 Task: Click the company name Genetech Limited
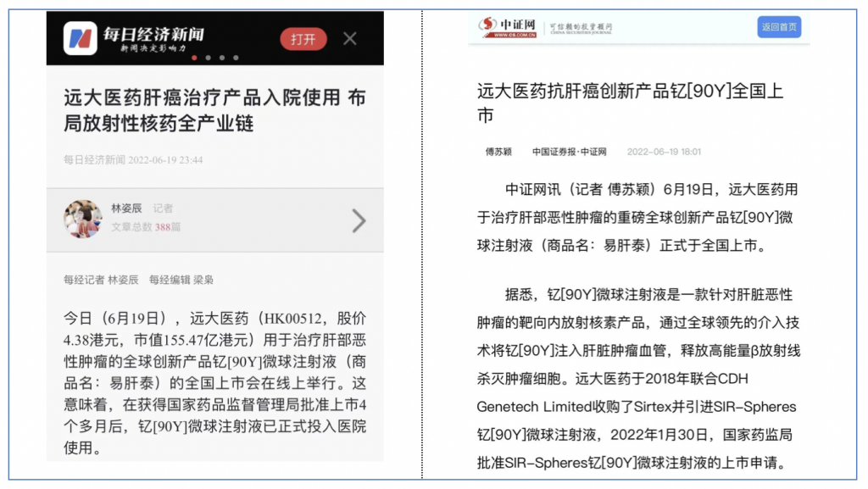click(534, 407)
